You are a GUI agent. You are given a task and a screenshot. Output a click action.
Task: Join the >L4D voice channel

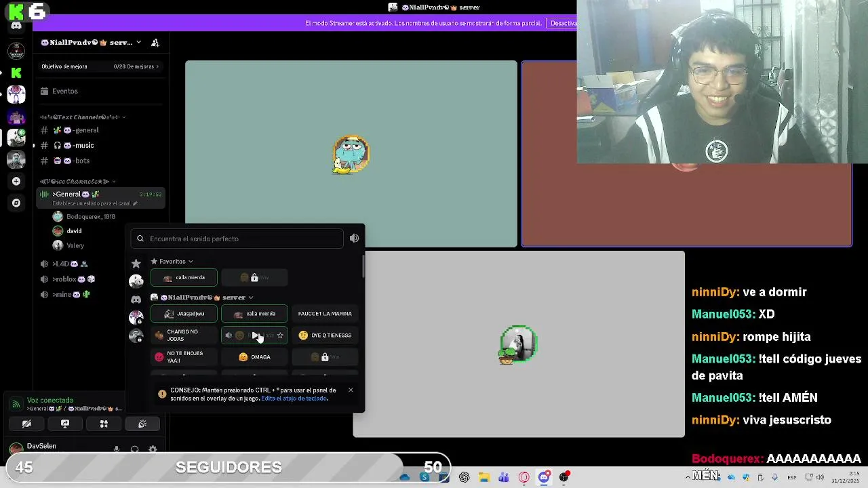[x=99, y=264]
